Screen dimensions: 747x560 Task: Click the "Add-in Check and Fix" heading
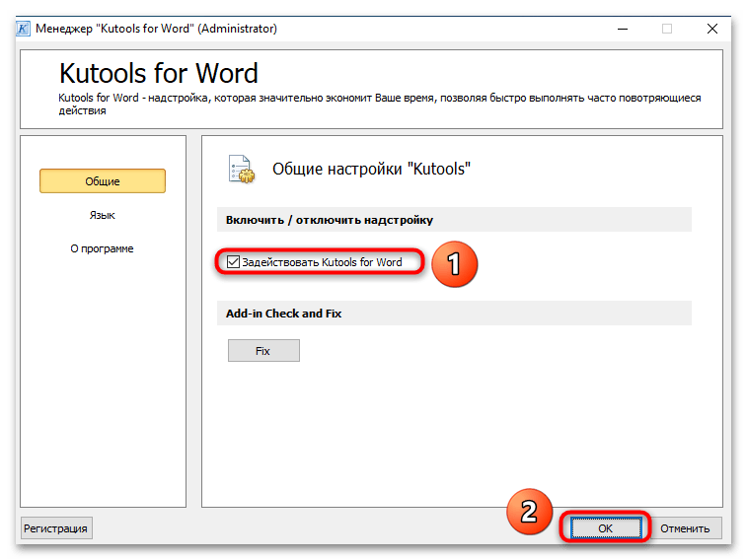coord(283,314)
